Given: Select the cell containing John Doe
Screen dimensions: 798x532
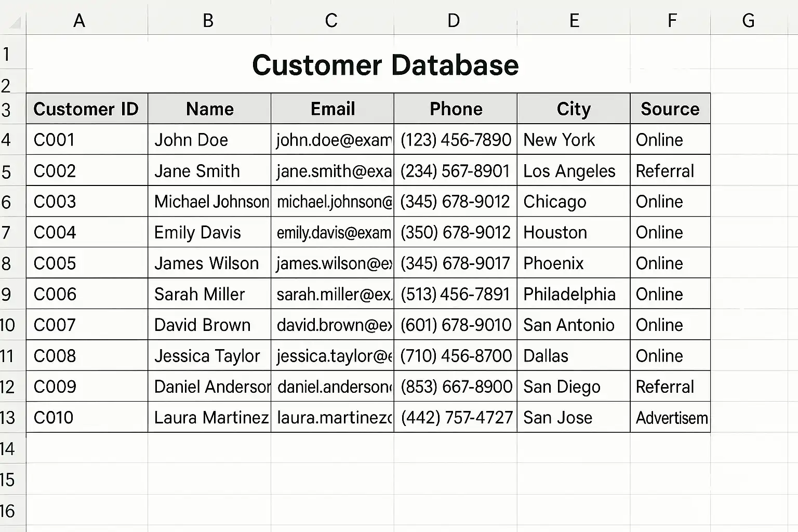Looking at the screenshot, I should [209, 139].
